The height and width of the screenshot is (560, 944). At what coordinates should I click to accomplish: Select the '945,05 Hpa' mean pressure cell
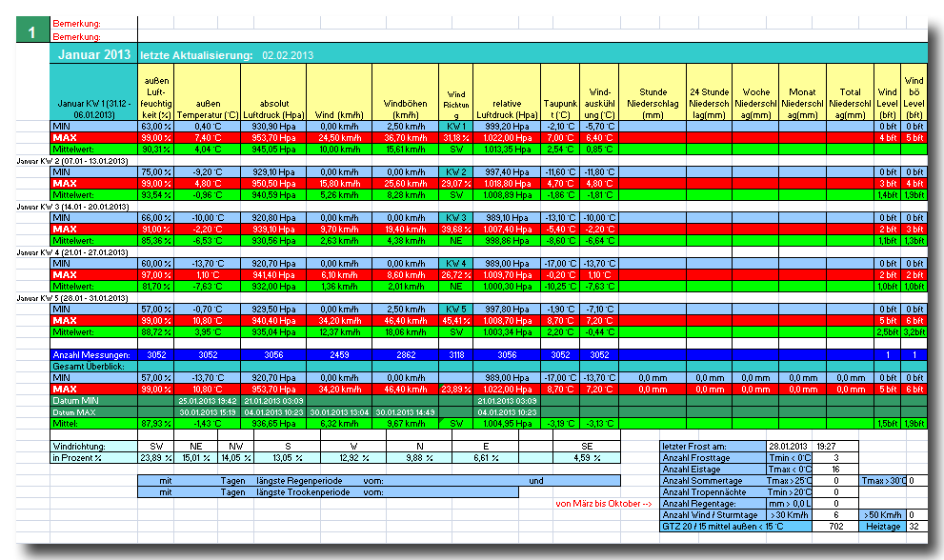pos(274,150)
